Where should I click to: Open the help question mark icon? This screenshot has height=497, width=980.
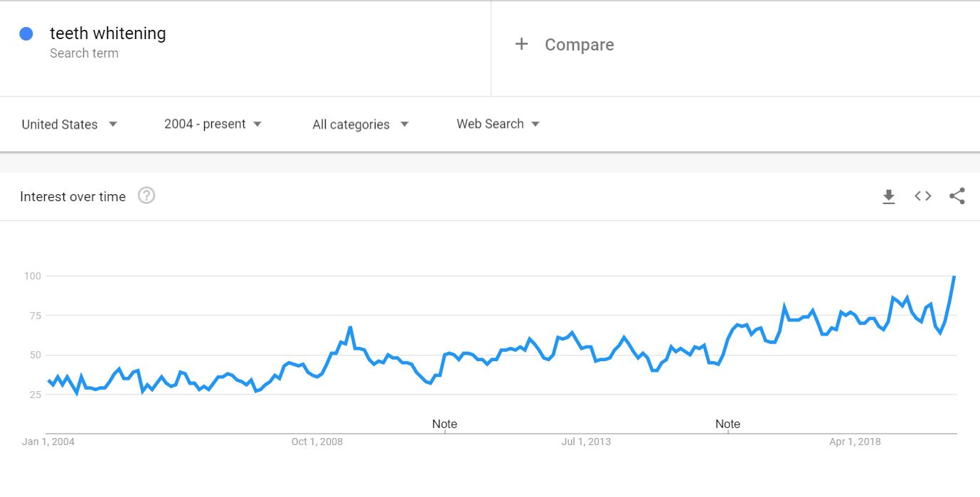(147, 196)
